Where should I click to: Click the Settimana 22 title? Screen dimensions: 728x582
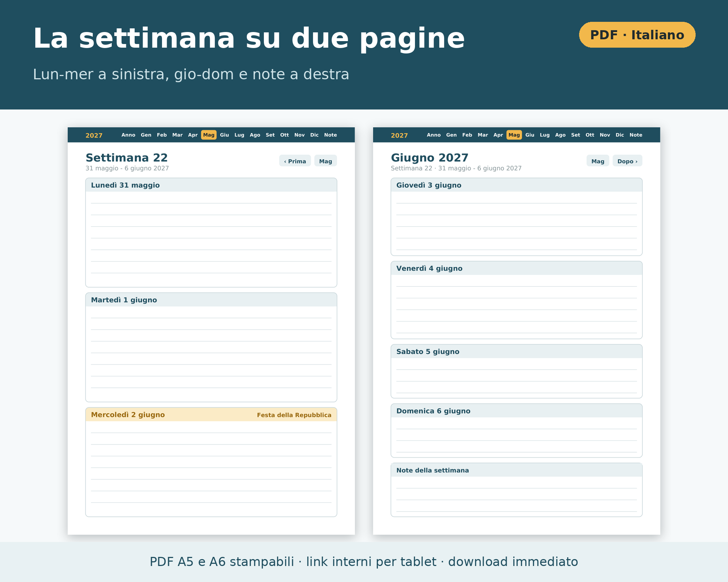pos(127,158)
